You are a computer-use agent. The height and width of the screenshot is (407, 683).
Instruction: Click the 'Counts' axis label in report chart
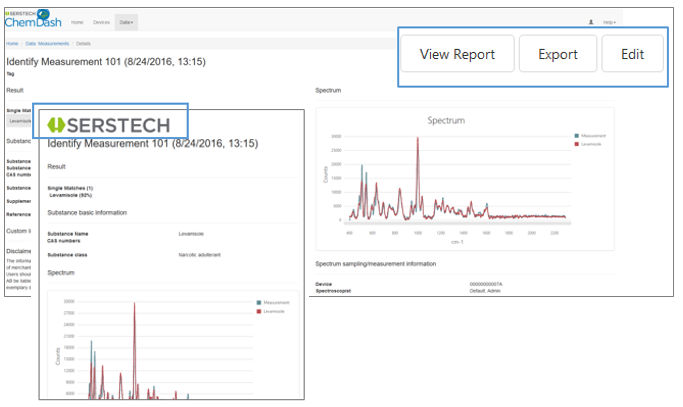57,356
